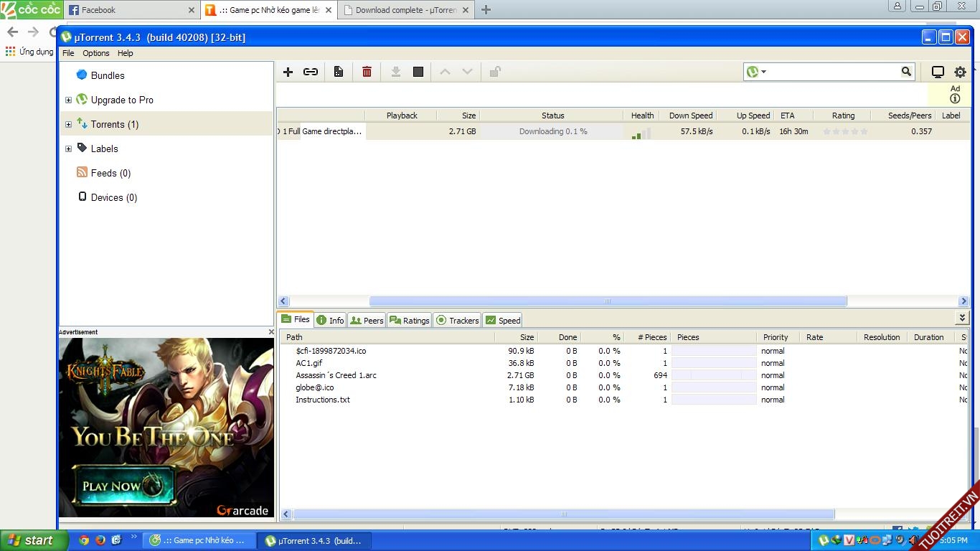
Task: Open Preferences via the gear icon
Action: [960, 72]
